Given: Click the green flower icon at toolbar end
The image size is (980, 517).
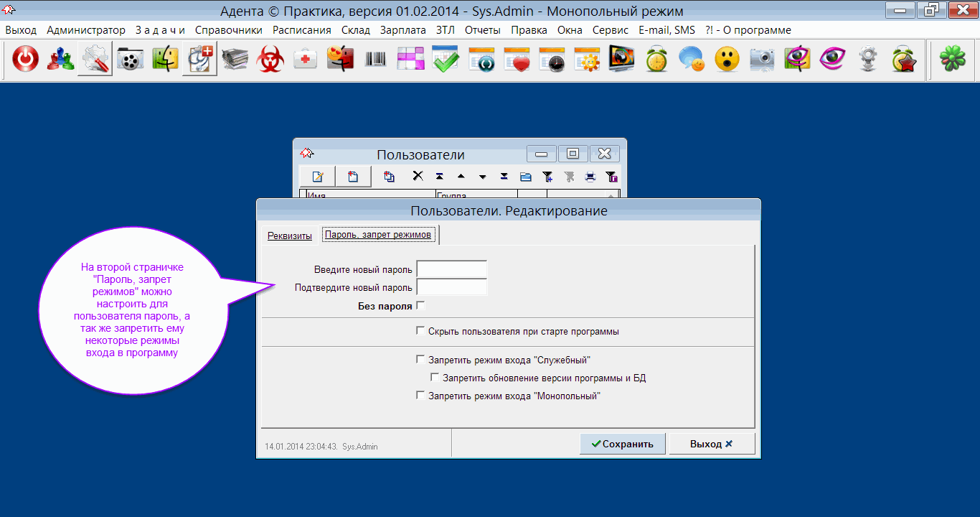Looking at the screenshot, I should (x=952, y=60).
